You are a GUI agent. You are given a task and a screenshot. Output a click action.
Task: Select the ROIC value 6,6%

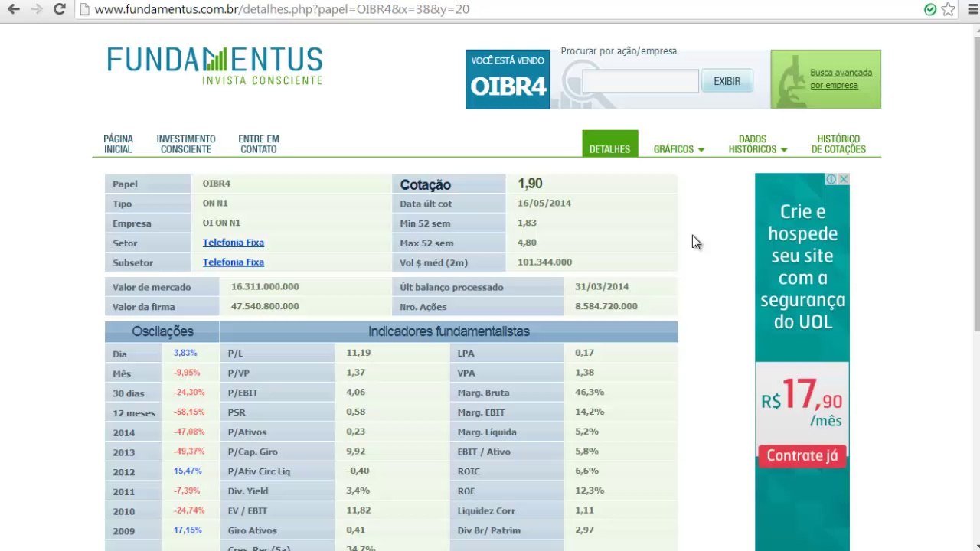[x=586, y=471]
